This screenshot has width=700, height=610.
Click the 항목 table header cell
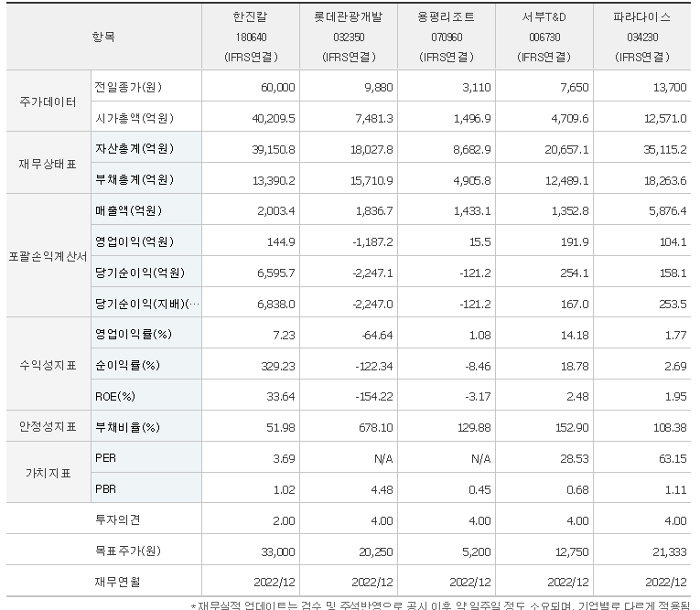[103, 37]
